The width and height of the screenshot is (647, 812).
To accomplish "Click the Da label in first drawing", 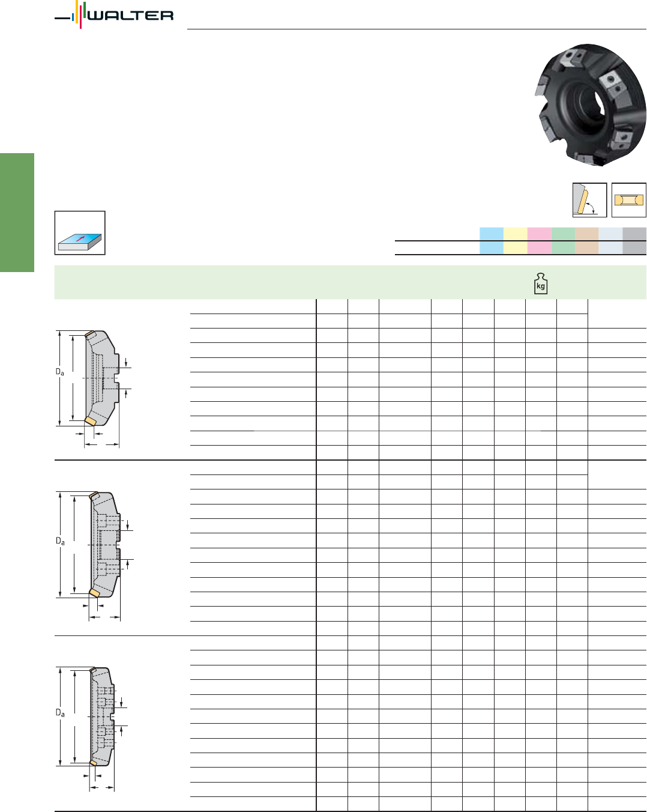I will 60,372.
